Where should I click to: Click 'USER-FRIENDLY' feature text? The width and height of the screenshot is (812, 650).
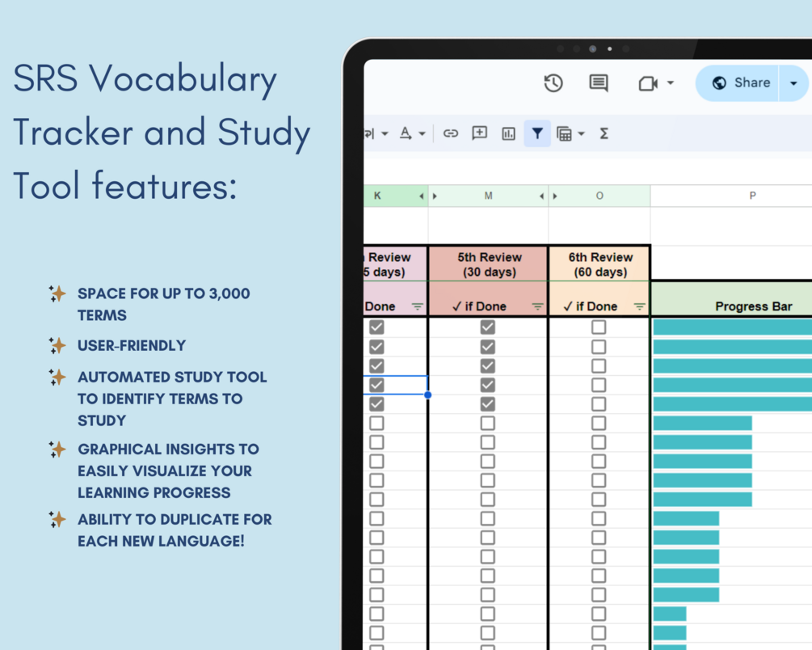coord(132,346)
